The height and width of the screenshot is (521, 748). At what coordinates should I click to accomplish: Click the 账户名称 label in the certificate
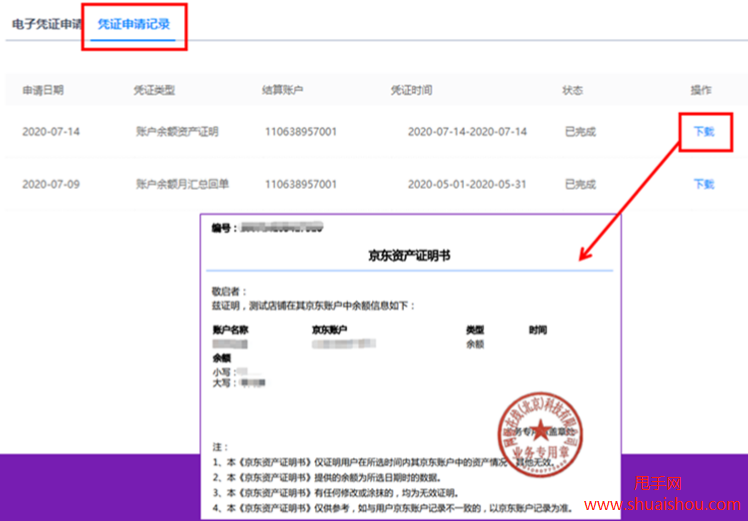click(230, 330)
